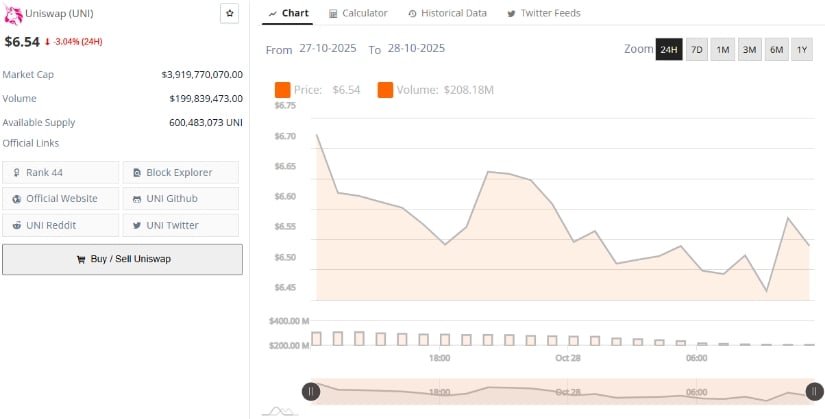
Task: Click the Uniswap unicorn logo
Action: (x=15, y=13)
